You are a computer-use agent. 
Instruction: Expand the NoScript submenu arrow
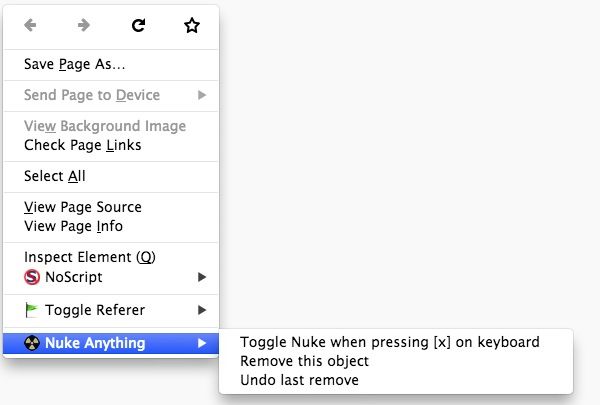202,277
